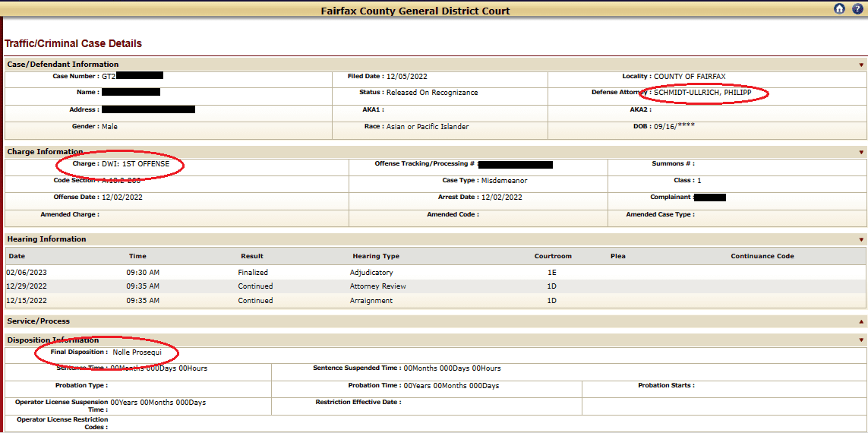Collapse the Hearing Information section arrow

pos(861,240)
